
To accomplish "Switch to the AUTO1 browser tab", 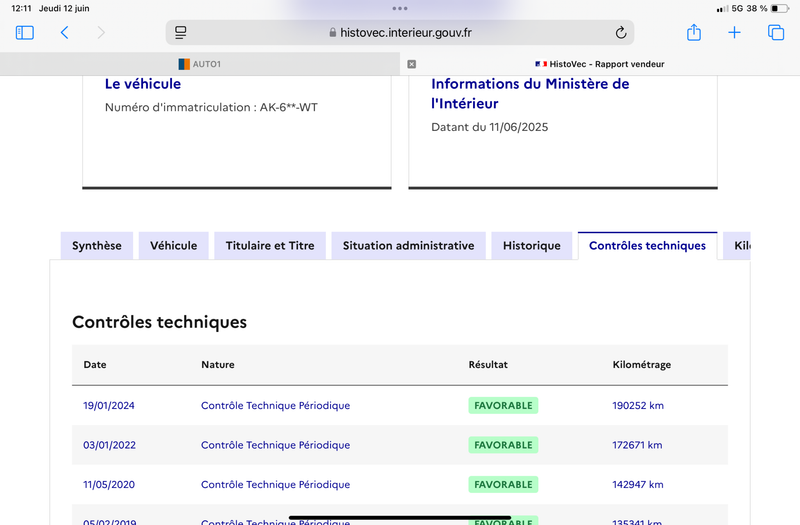I will click(200, 64).
